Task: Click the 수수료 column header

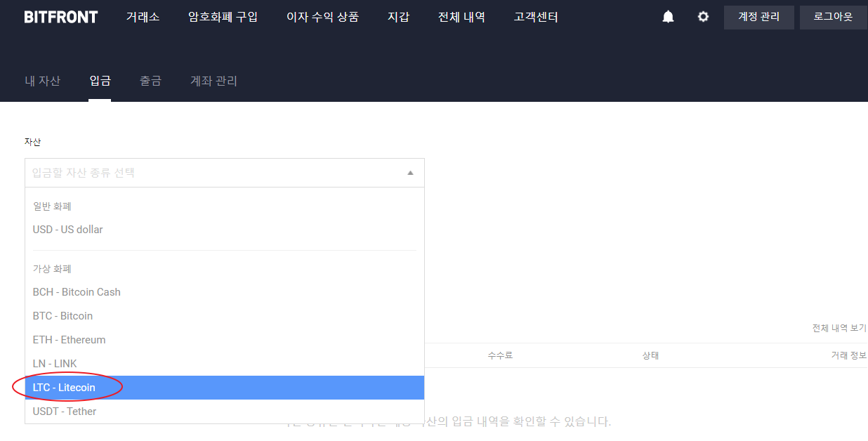Action: pyautogui.click(x=500, y=355)
